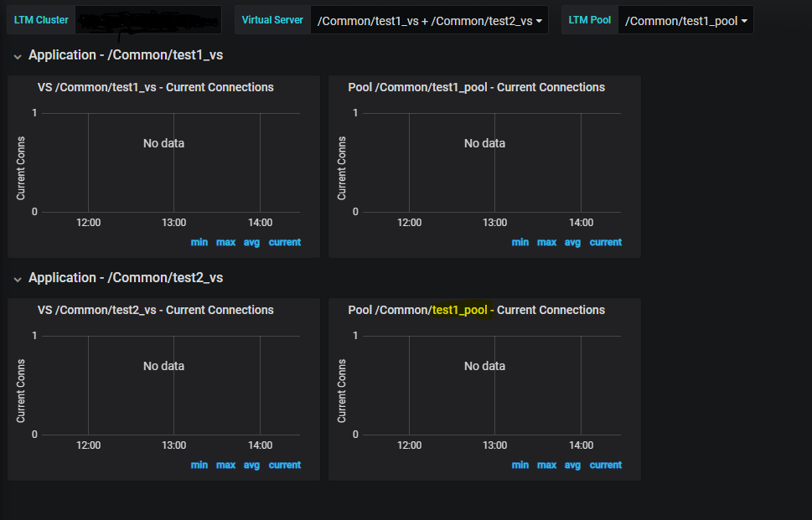Sort by max in test2_vs VS panel legend
The height and width of the screenshot is (520, 812).
pyautogui.click(x=225, y=465)
